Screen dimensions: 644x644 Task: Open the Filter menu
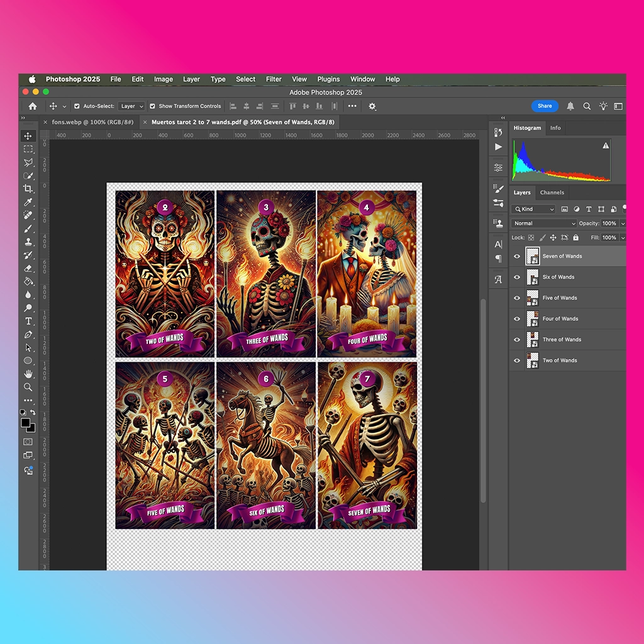tap(274, 79)
